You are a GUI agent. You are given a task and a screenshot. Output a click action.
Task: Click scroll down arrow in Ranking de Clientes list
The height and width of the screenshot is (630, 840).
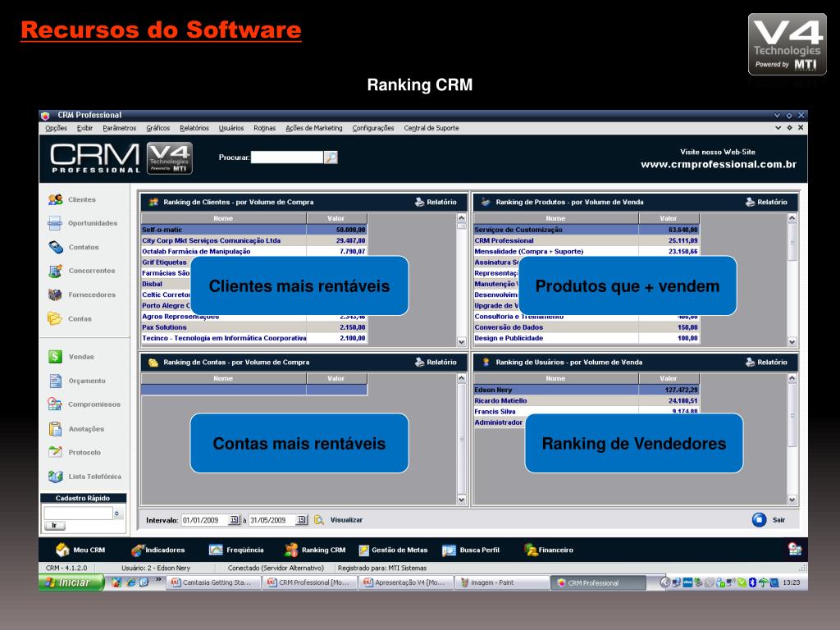point(462,341)
